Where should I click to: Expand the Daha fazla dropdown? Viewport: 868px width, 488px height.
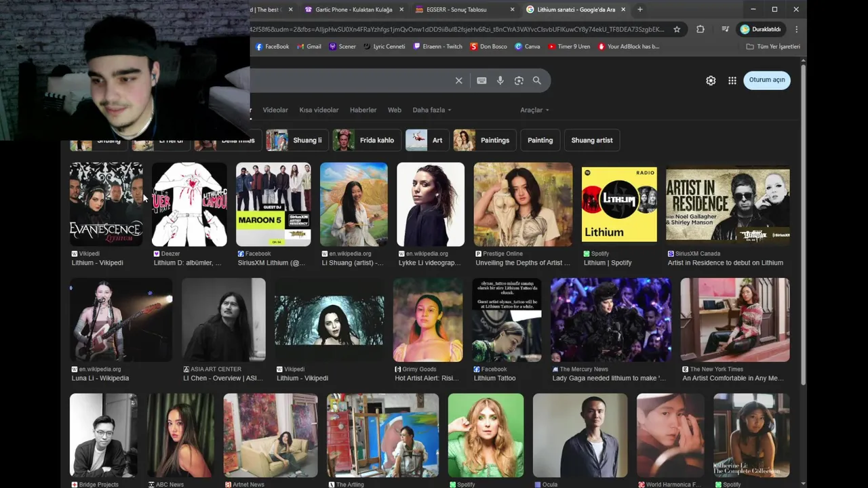click(x=431, y=110)
